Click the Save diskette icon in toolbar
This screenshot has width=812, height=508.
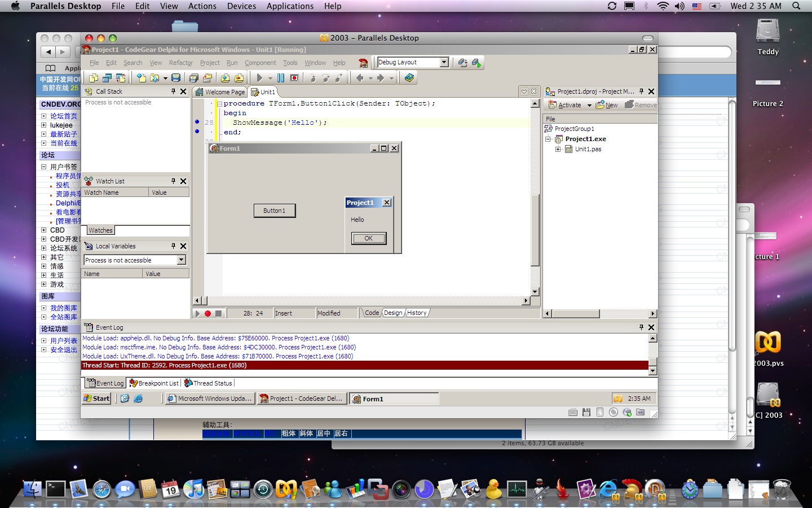tap(176, 78)
